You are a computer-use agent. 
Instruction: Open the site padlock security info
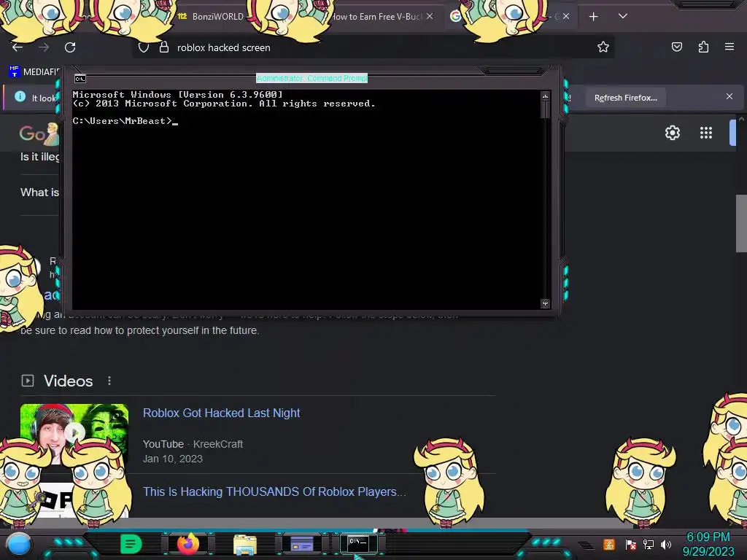pos(164,47)
